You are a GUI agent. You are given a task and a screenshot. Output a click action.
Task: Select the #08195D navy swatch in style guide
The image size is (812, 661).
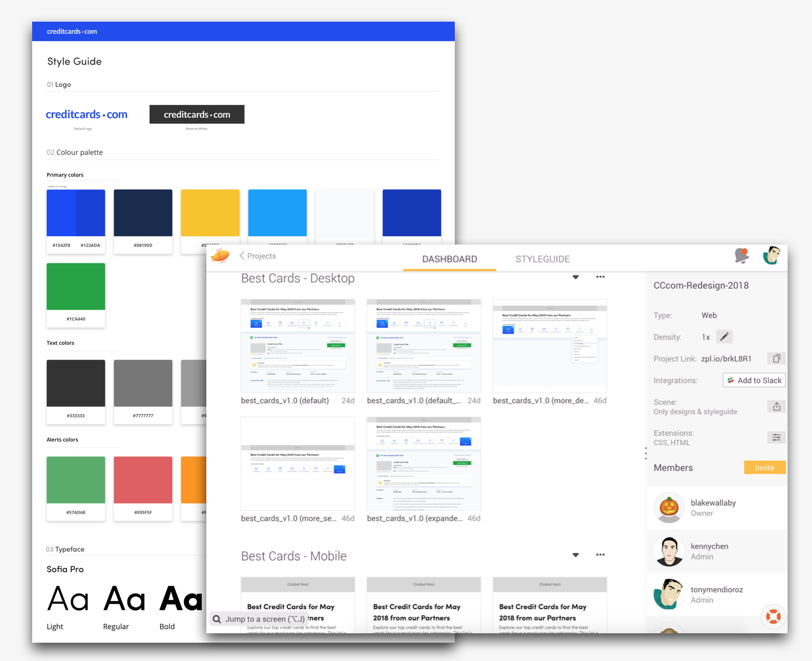tap(143, 213)
